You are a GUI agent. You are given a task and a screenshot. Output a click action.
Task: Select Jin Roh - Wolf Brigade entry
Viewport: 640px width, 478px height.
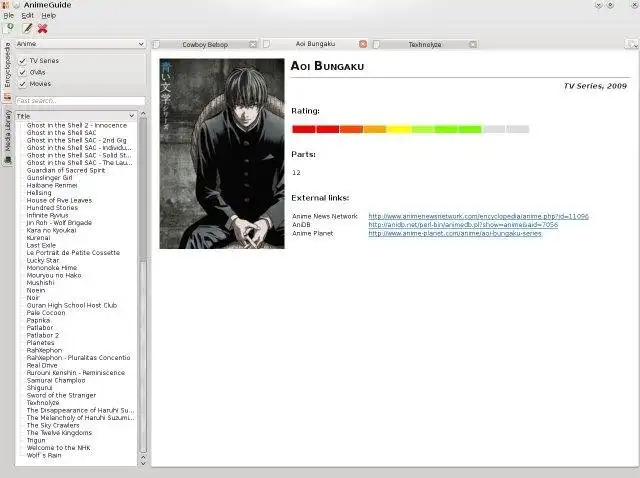[x=59, y=223]
